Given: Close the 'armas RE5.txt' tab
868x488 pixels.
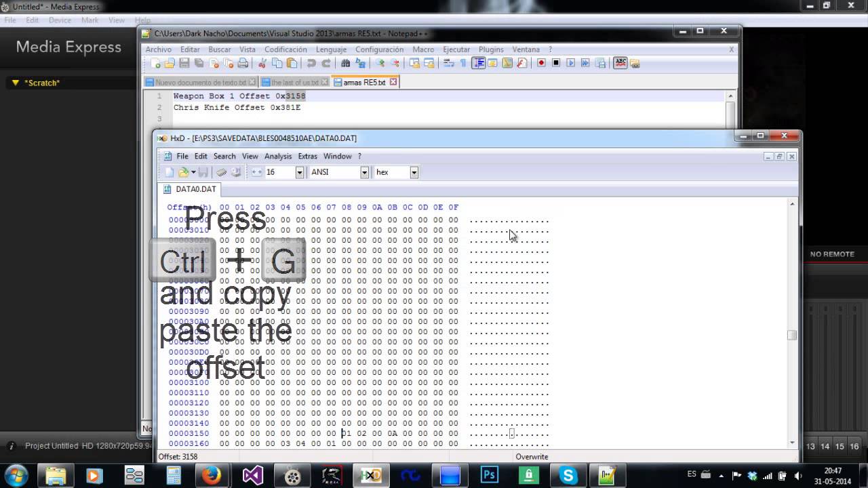Looking at the screenshot, I should (x=393, y=82).
